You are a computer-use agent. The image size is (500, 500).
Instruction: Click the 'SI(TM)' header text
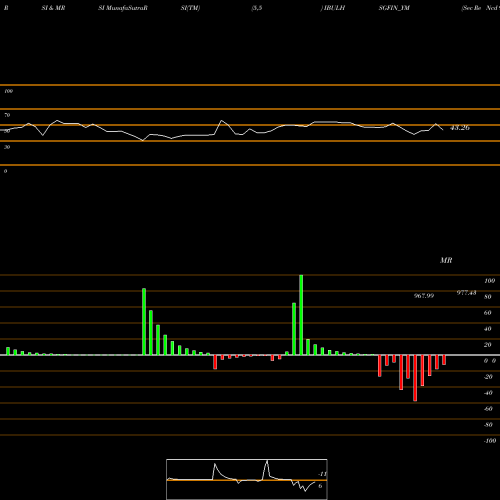[x=190, y=8]
